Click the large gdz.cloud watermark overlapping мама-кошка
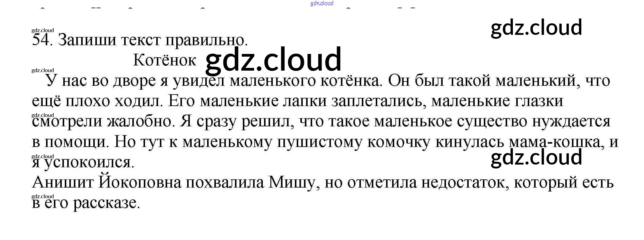 536,158
